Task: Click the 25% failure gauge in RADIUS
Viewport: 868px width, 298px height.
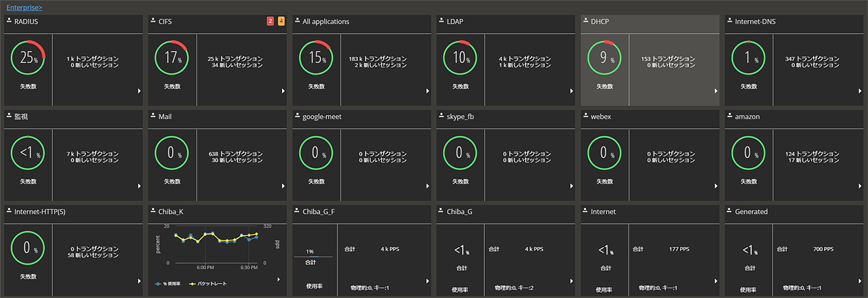Action: tap(27, 58)
